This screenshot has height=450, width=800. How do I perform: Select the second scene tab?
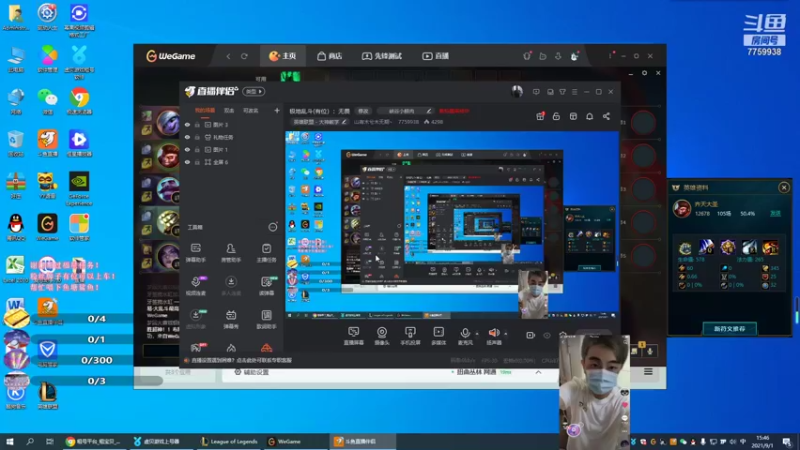pyautogui.click(x=229, y=110)
